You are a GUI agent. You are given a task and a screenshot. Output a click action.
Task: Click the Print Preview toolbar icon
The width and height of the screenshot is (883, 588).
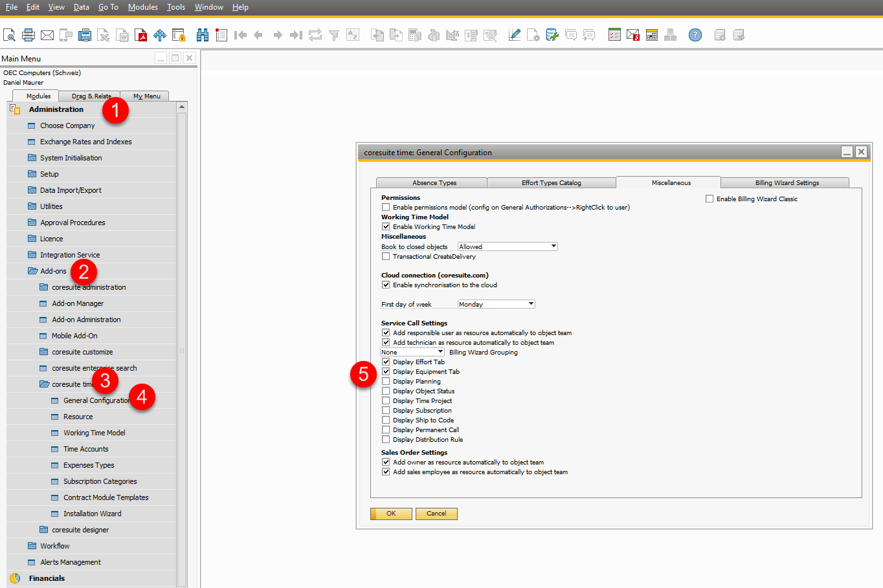click(x=9, y=35)
